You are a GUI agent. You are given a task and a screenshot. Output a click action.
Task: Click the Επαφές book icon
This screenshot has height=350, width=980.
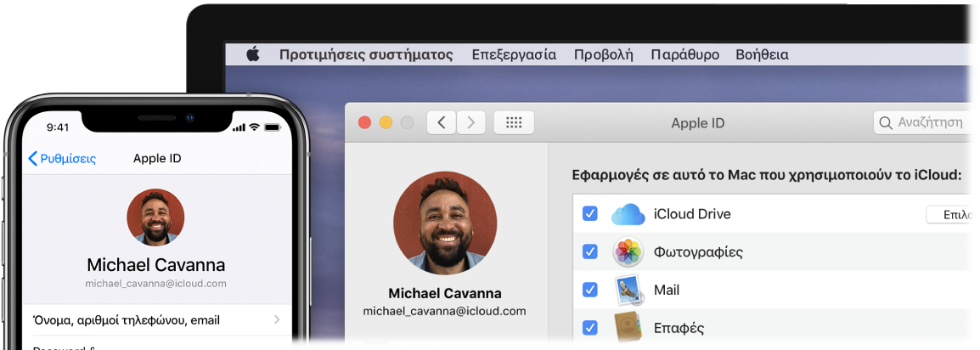628,328
